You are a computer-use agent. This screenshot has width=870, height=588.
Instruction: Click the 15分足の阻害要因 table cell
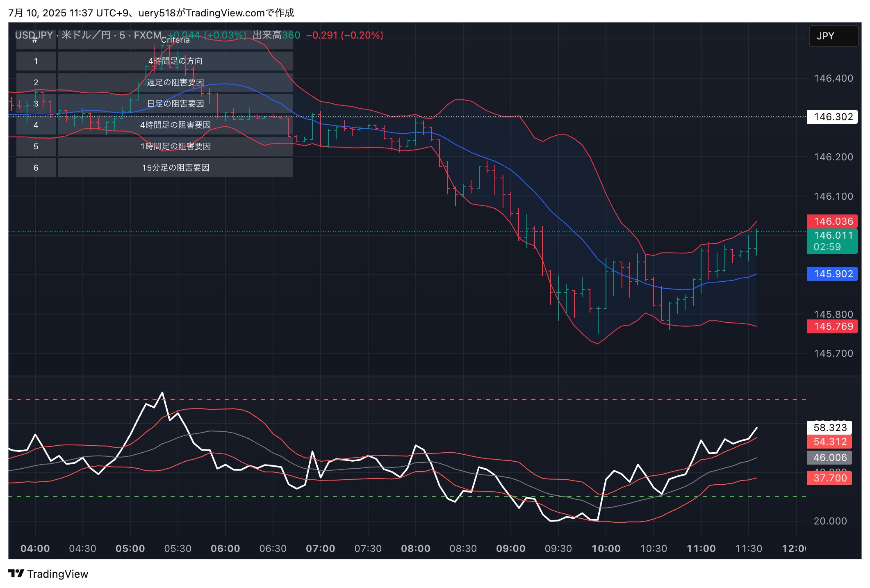[x=175, y=168]
